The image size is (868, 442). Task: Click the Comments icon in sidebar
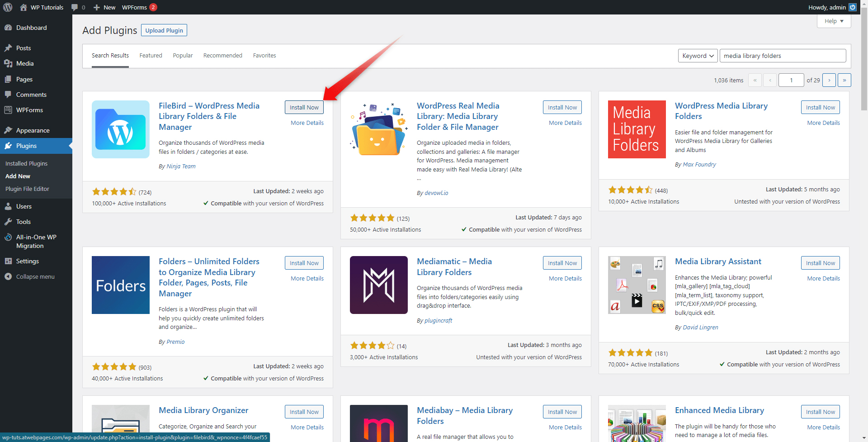pos(8,95)
